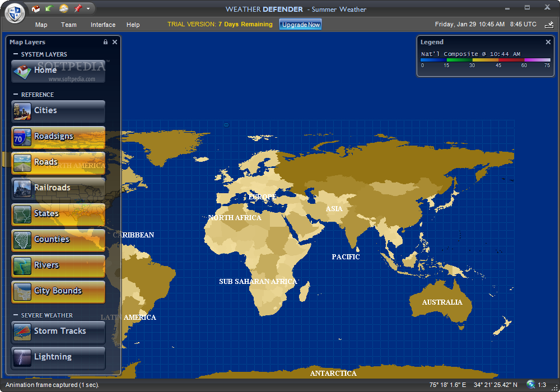
Task: Click the globe zoom icon in status bar
Action: (x=531, y=385)
